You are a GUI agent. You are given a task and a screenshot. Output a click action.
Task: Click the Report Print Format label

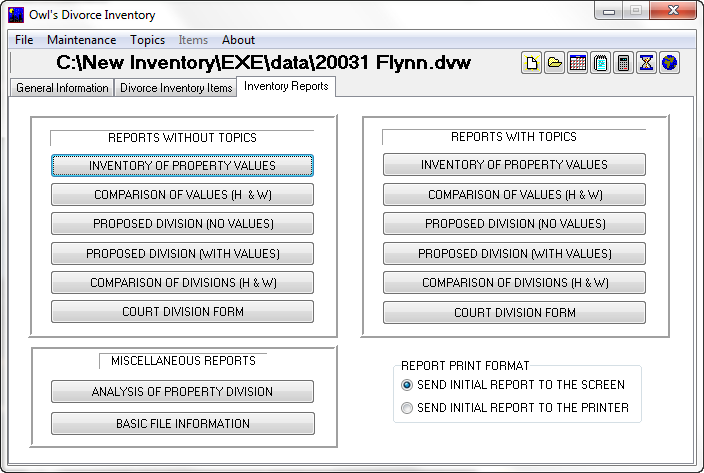click(x=465, y=366)
